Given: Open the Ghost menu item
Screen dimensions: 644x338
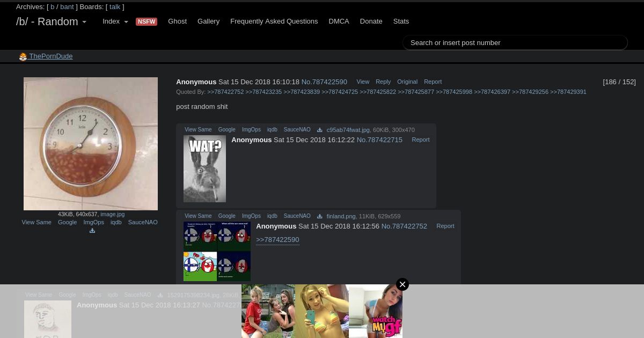Looking at the screenshot, I should tap(177, 21).
